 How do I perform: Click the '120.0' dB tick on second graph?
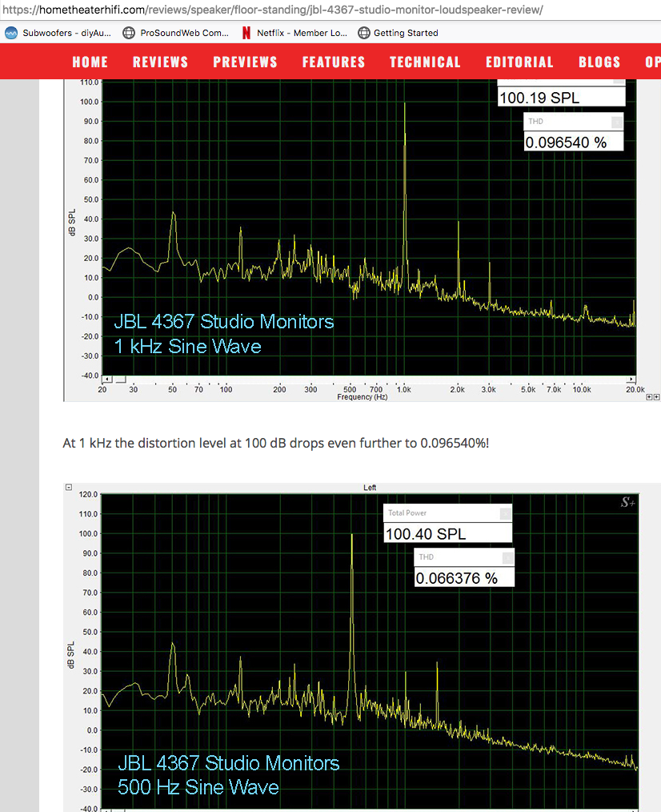pyautogui.click(x=89, y=495)
